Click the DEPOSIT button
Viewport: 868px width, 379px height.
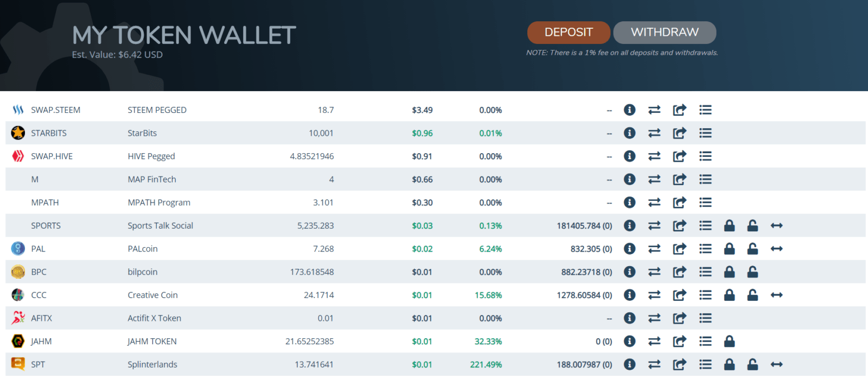coord(569,33)
